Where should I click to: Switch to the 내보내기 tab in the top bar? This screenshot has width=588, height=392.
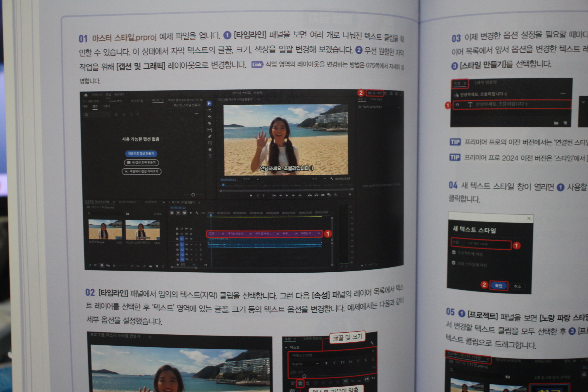[119, 95]
